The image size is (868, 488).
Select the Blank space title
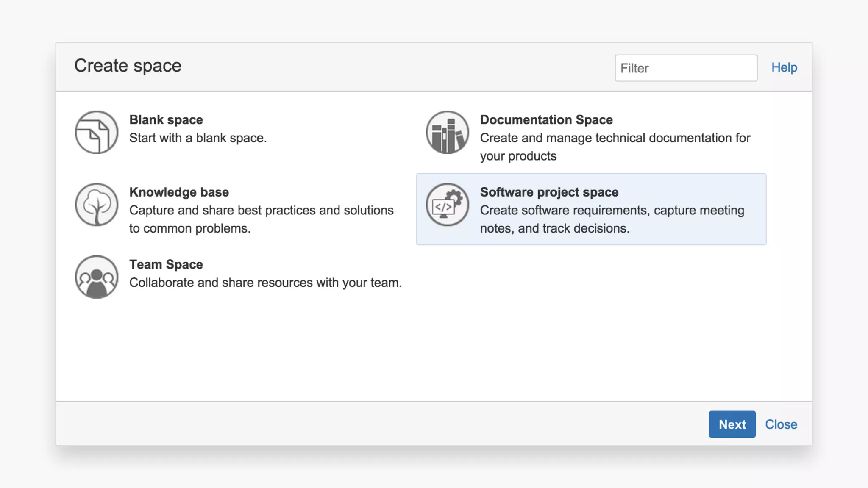click(166, 120)
